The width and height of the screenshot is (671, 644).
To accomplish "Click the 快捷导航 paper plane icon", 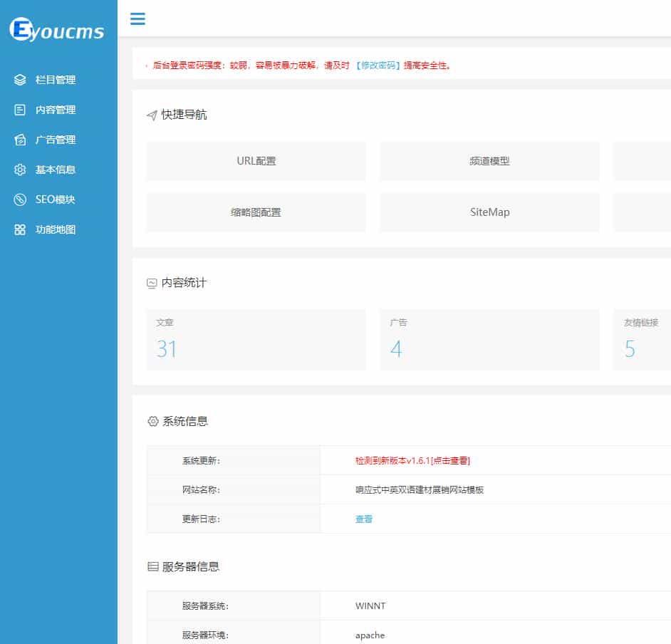I will click(150, 114).
